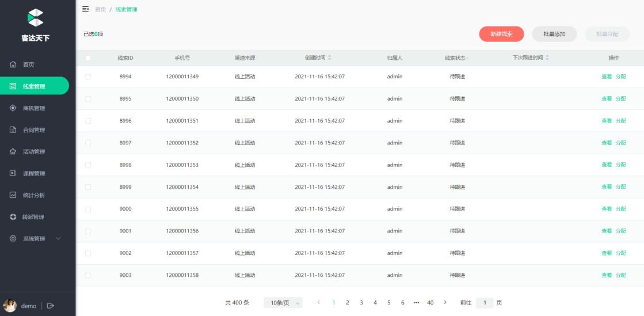Expand the 系统管理 submenu chevron
644x316 pixels.
[58, 239]
